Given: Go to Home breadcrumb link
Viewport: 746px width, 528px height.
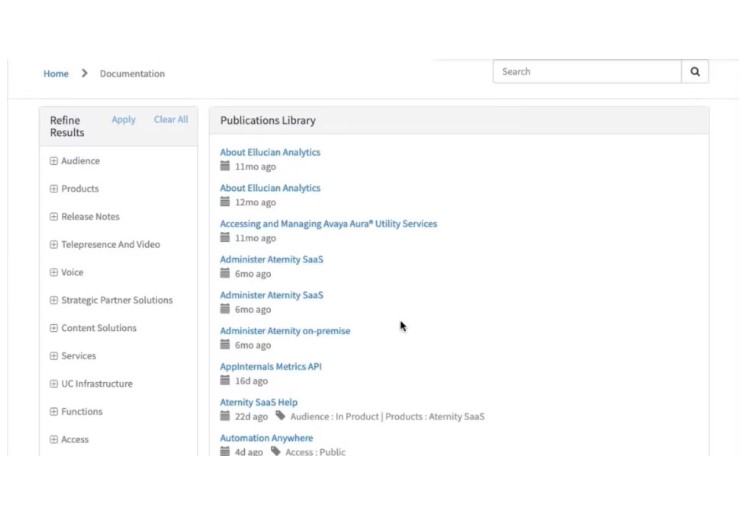Looking at the screenshot, I should (56, 74).
